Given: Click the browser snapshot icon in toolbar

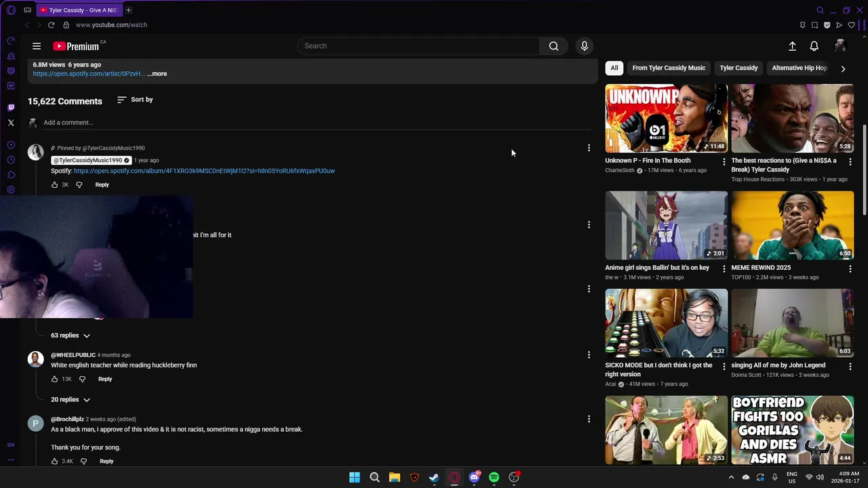Looking at the screenshot, I should 814,25.
